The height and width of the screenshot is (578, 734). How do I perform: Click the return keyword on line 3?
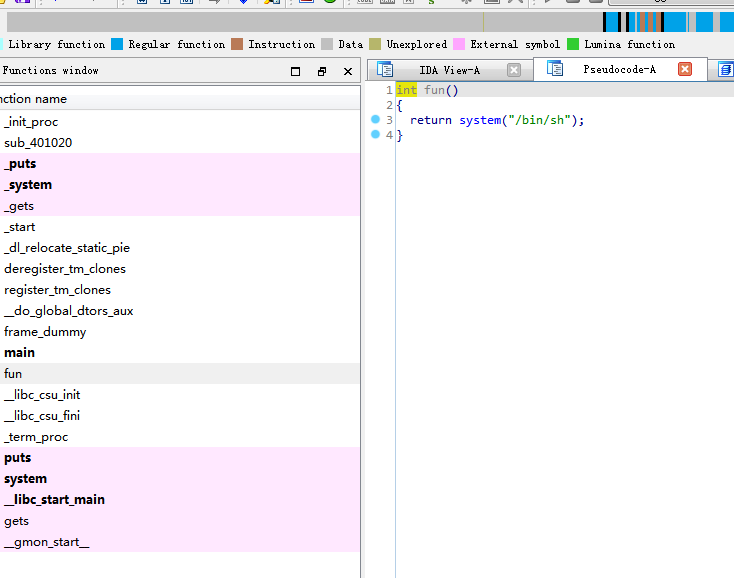click(x=431, y=120)
